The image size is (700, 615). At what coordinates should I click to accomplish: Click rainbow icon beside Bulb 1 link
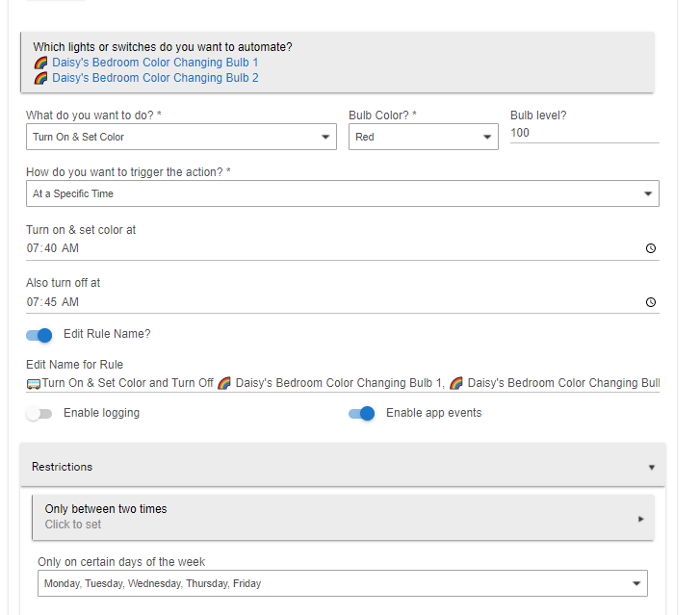pos(40,63)
